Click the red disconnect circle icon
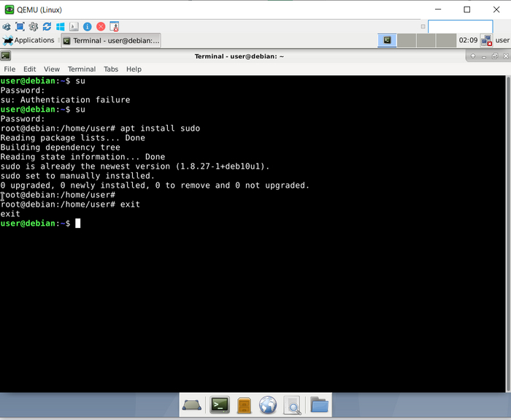This screenshot has width=511, height=420. click(101, 27)
